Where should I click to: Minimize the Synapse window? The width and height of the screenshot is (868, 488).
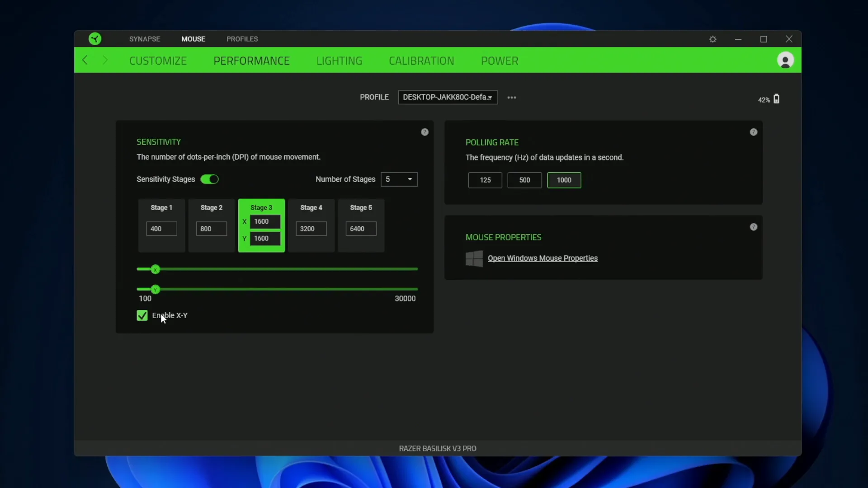point(738,39)
